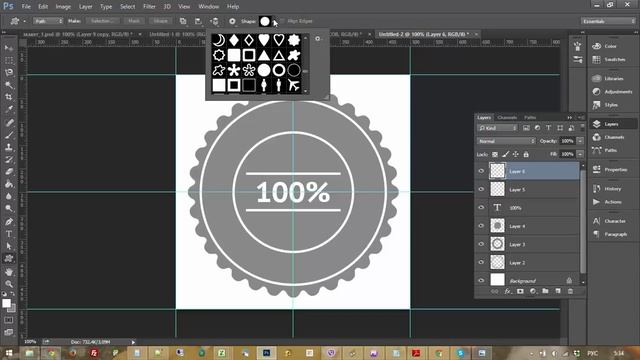Image resolution: width=640 pixels, height=360 pixels.
Task: Switch to Channels tab in Layers panel
Action: pos(507,118)
